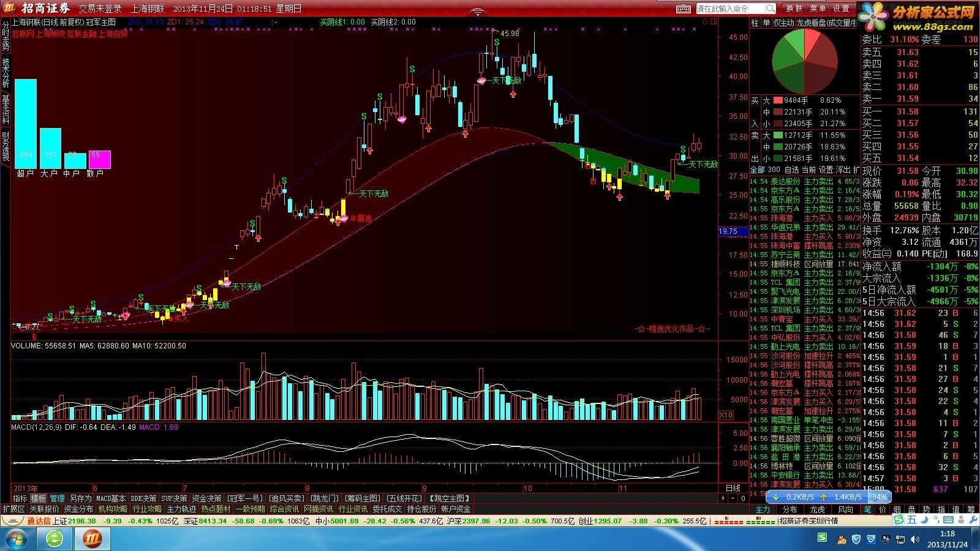This screenshot has height=551, width=980.
Task: Switch to MACD基本 template
Action: [111, 498]
